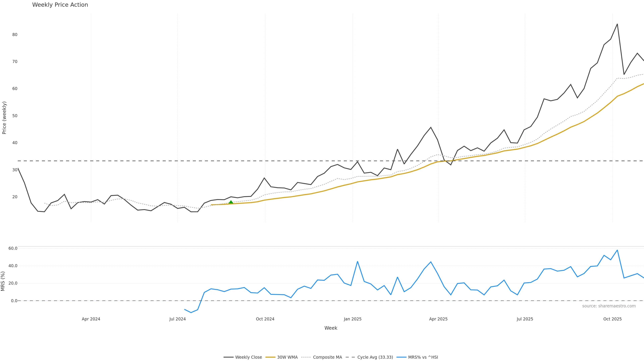Click the green triangle marker on the chart
Image resolution: width=644 pixels, height=362 pixels.
[x=231, y=202]
